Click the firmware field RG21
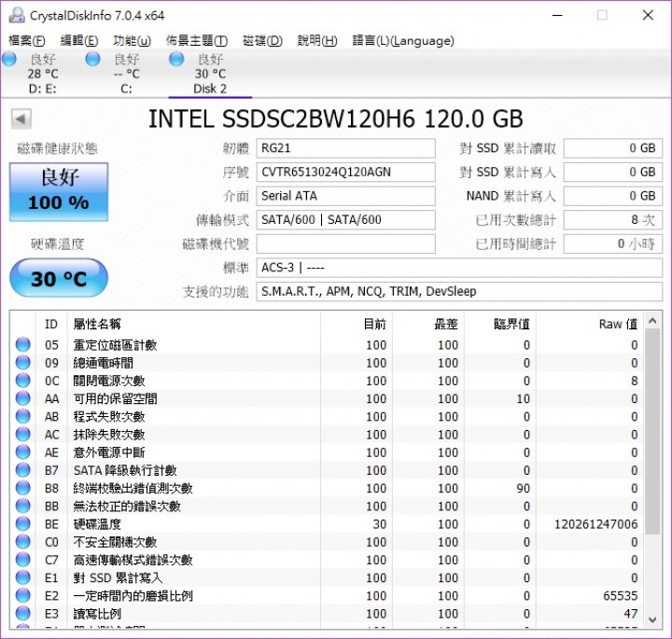672x639 pixels. pyautogui.click(x=346, y=148)
